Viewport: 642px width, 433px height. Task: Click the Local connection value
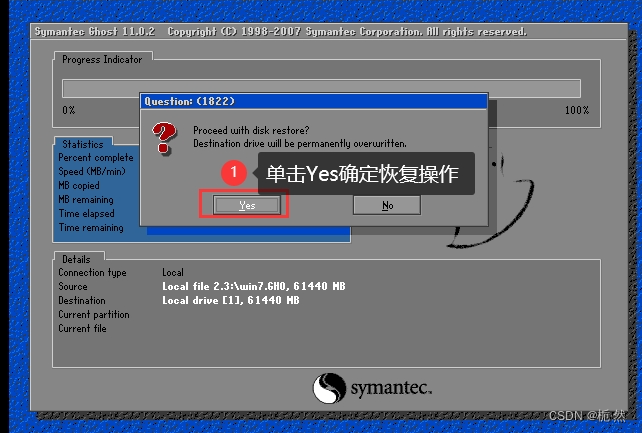[173, 272]
